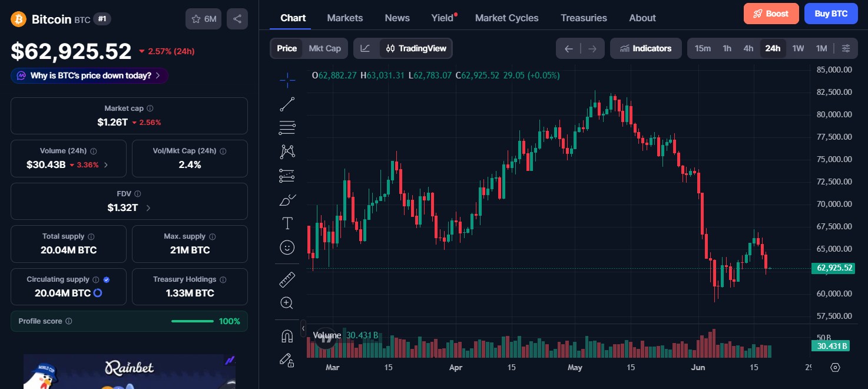Set interval to 15m

[x=703, y=48]
